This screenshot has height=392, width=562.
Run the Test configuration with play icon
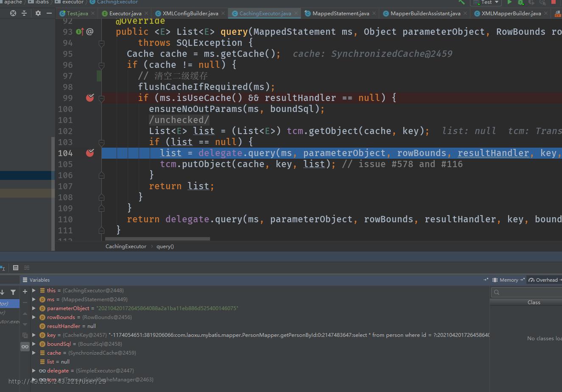click(509, 2)
